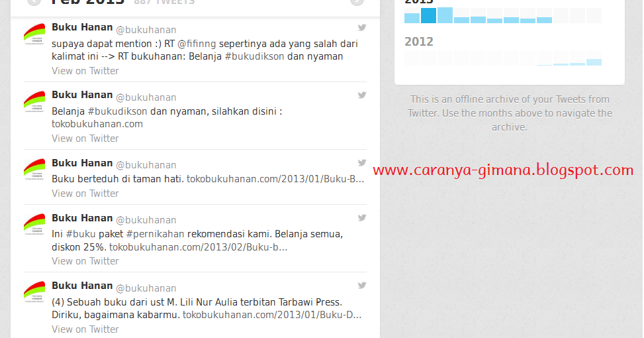
Task: Click the Twitter bird icon on the 'diskon 25%' tweet
Action: [361, 217]
